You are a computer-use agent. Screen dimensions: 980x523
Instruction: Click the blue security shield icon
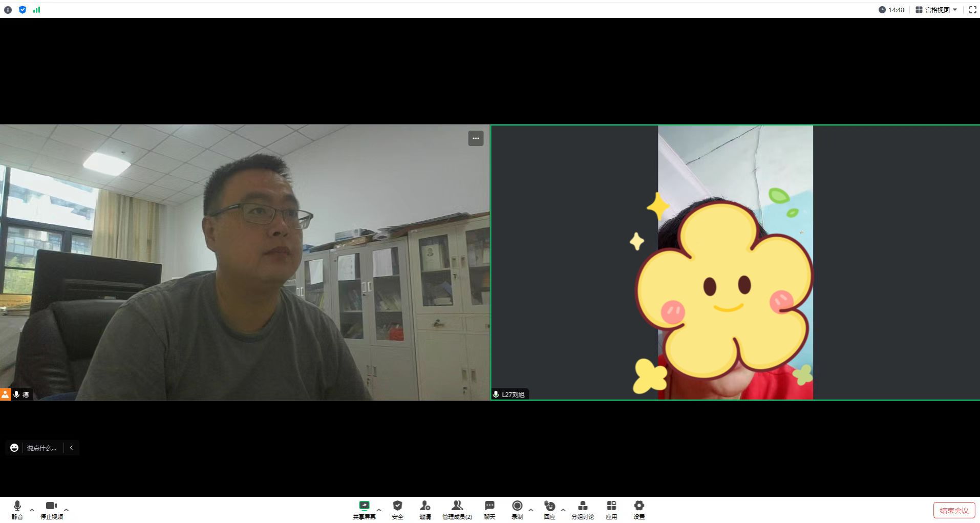(23, 10)
